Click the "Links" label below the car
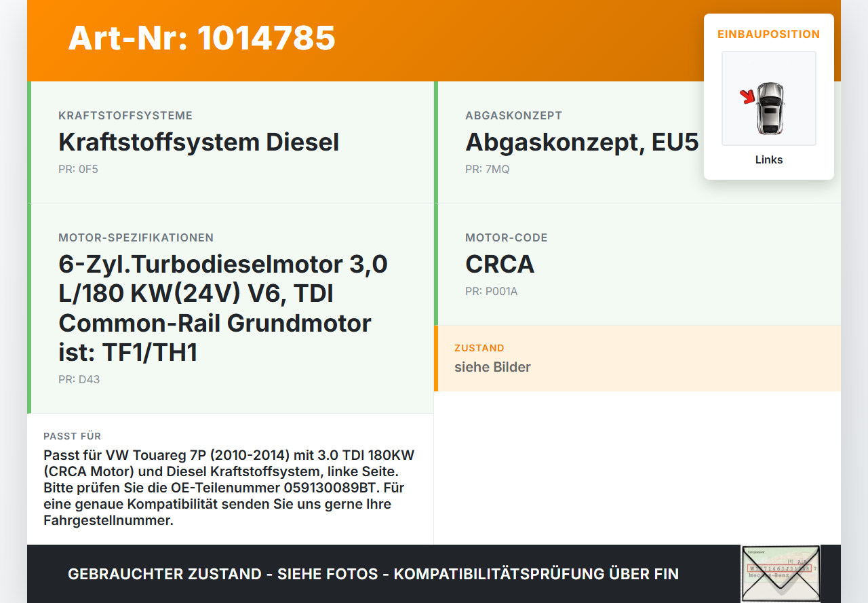 (x=768, y=159)
